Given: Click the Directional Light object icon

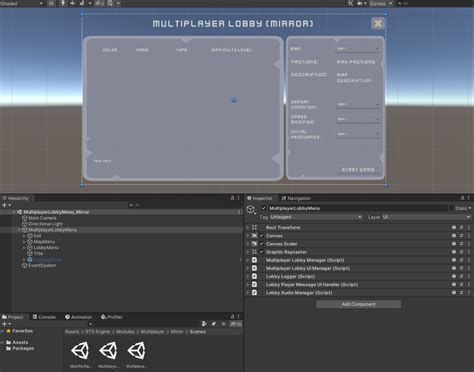Looking at the screenshot, I should [x=24, y=224].
